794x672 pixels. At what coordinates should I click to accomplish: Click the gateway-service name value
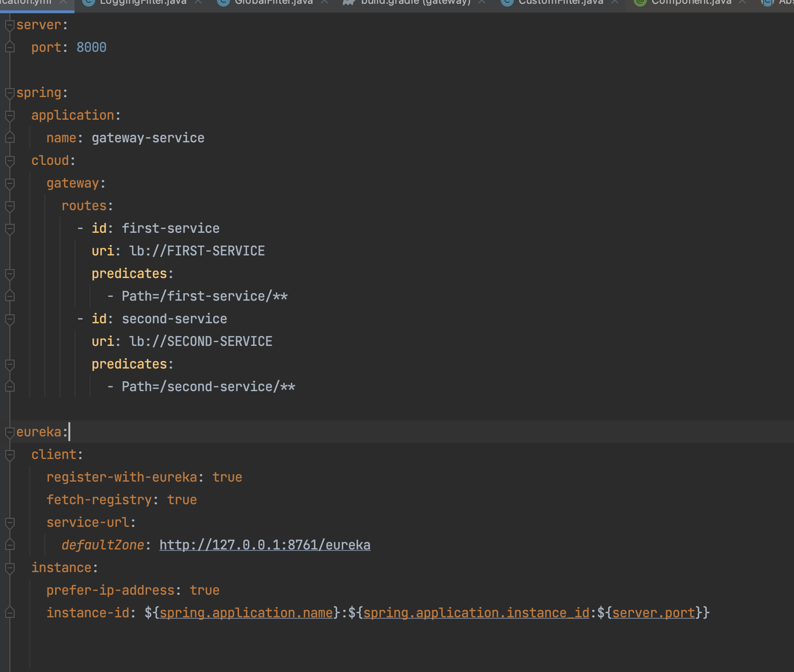tap(148, 138)
